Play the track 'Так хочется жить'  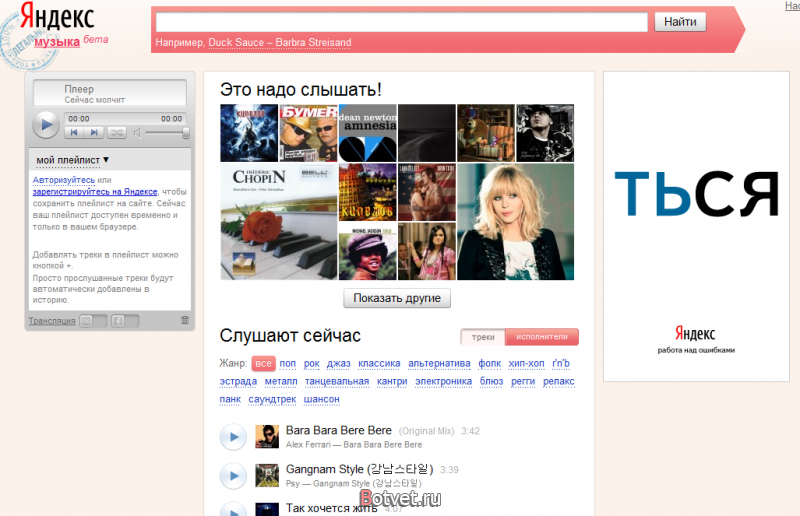(234, 508)
